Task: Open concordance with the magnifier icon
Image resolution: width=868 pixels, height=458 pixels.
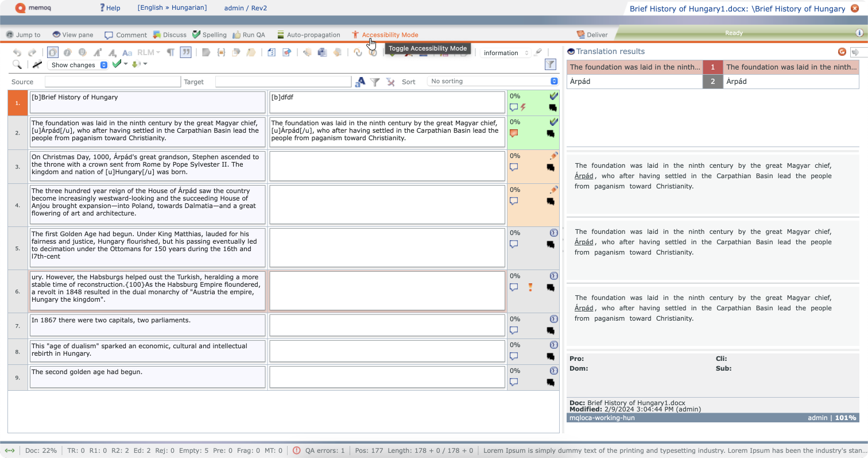Action: pyautogui.click(x=17, y=64)
